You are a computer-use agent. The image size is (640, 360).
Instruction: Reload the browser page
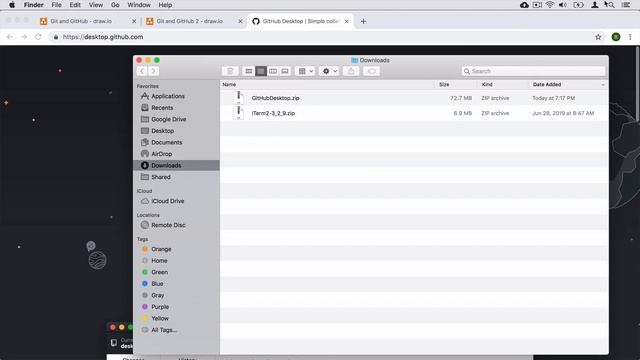(x=38, y=37)
